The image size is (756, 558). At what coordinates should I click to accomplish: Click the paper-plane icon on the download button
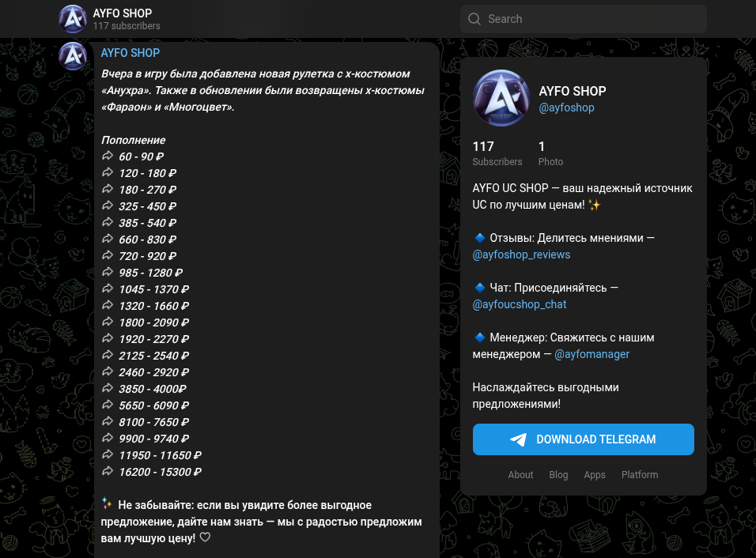(x=518, y=439)
